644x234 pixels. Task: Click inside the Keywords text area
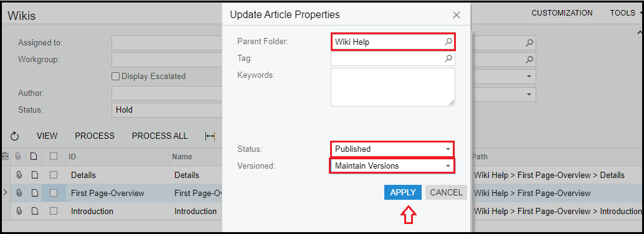(392, 87)
